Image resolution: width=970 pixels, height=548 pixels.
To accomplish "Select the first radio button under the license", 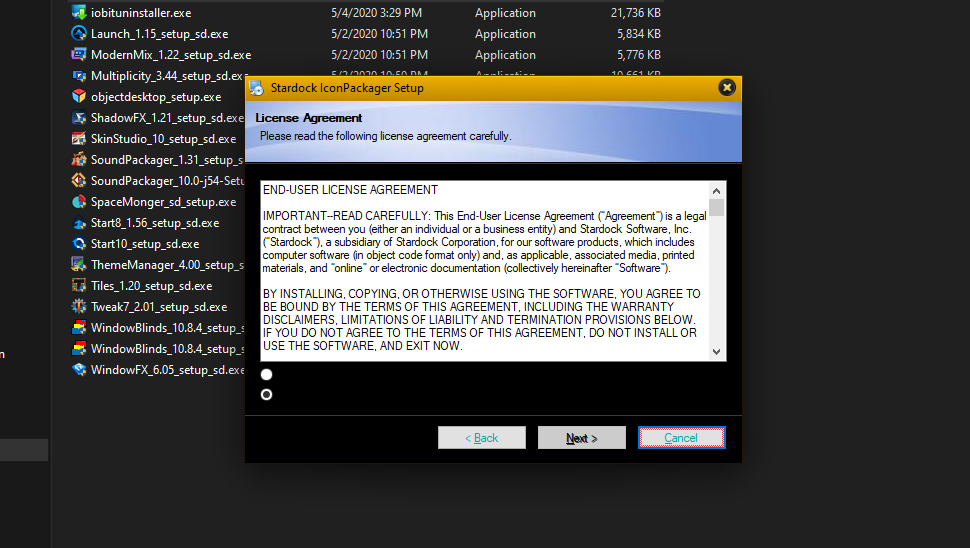I will pos(266,375).
